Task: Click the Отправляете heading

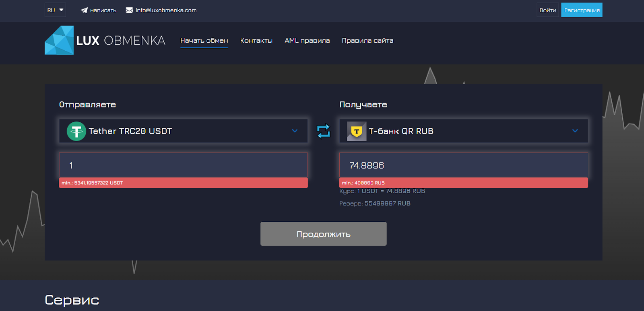Action: [x=87, y=105]
